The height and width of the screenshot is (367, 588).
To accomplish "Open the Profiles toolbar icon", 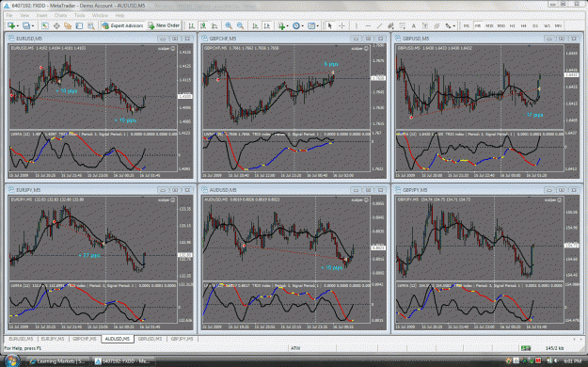I will click(26, 25).
